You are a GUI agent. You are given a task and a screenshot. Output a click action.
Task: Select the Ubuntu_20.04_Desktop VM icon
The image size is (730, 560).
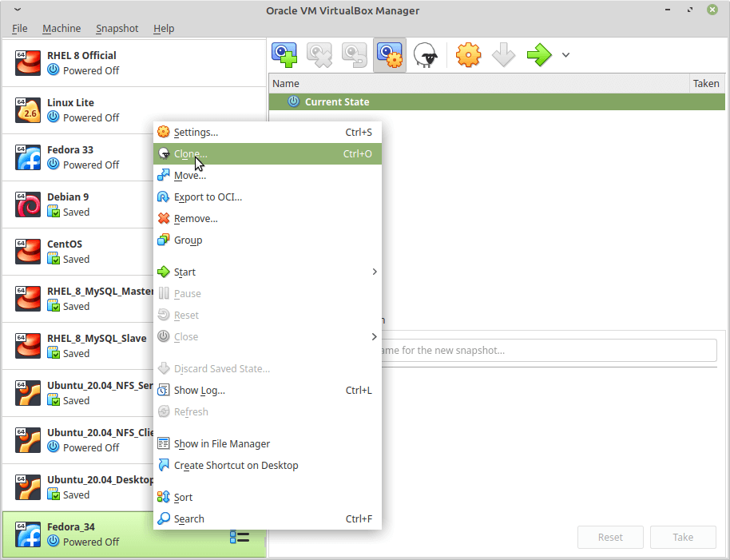click(27, 487)
